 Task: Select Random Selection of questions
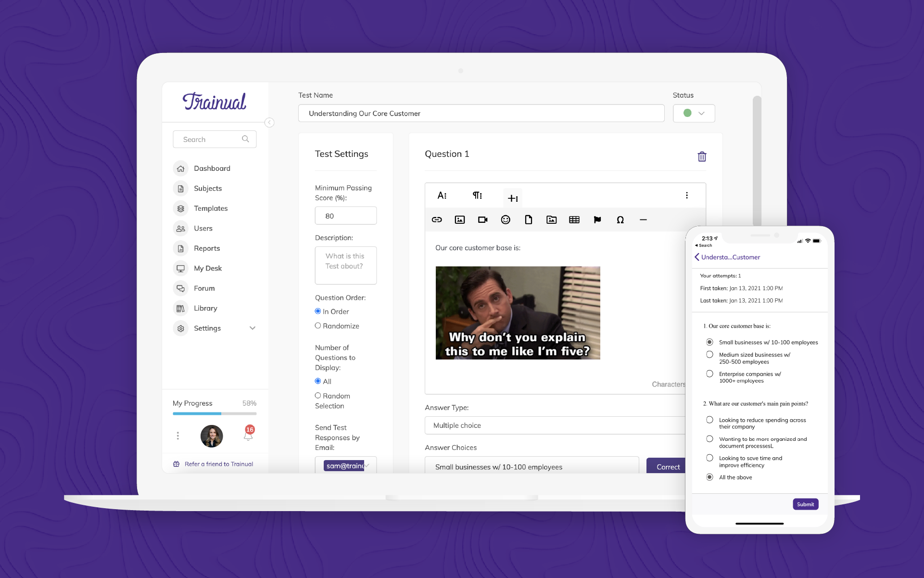318,396
